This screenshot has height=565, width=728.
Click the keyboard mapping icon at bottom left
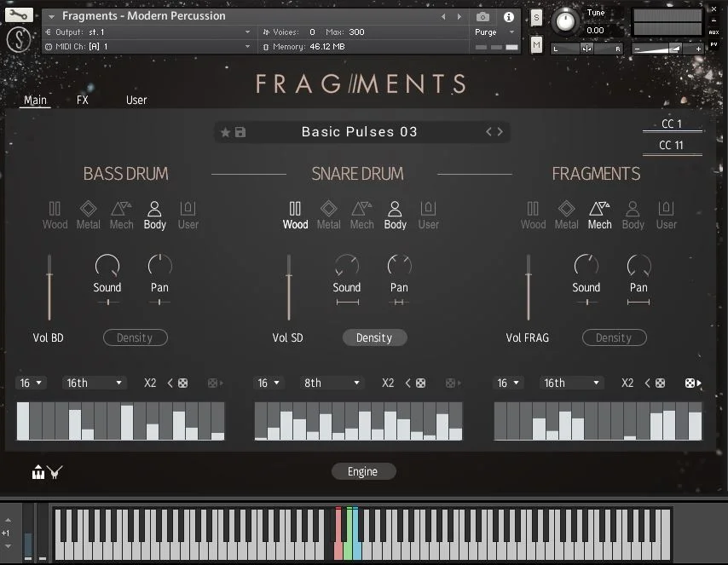[x=38, y=471]
